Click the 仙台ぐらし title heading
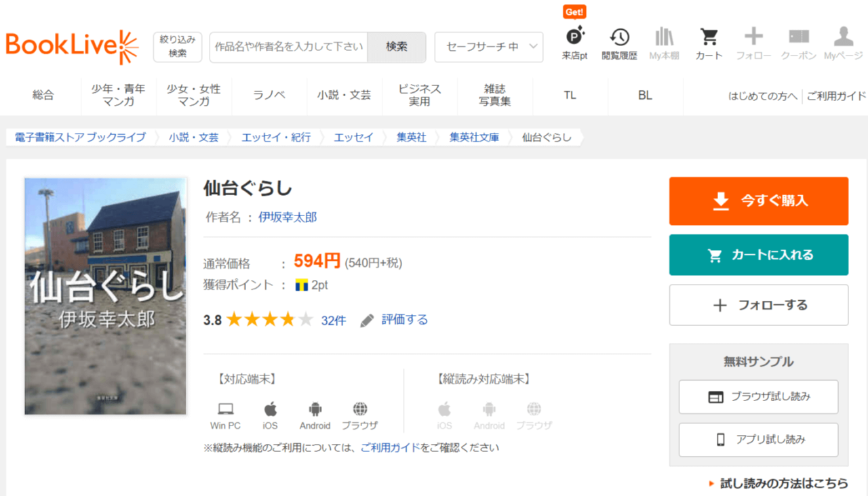This screenshot has height=496, width=868. point(248,188)
